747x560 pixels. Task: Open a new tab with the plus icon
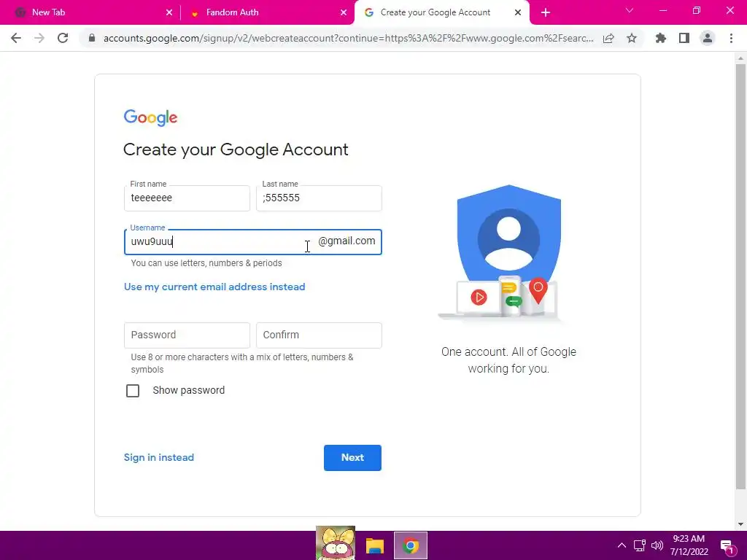[x=546, y=13]
